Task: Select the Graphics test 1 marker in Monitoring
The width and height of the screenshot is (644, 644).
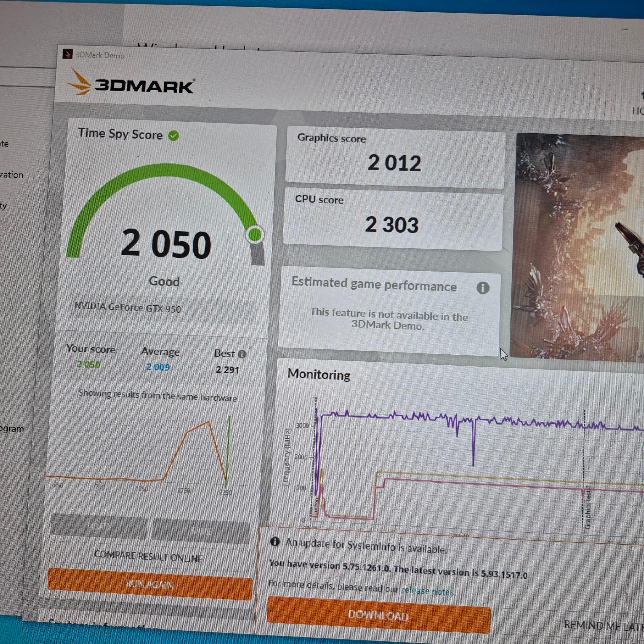Action: click(x=587, y=508)
